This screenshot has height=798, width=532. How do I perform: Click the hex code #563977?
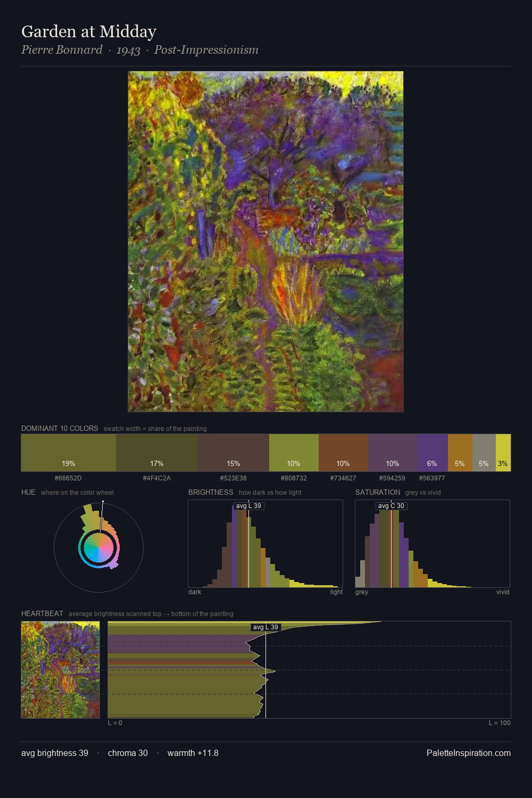pyautogui.click(x=432, y=478)
